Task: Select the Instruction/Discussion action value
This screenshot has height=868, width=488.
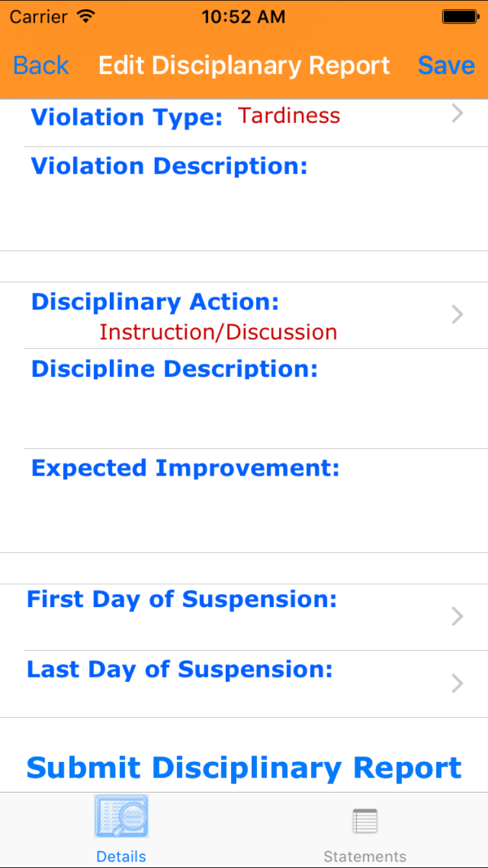Action: pyautogui.click(x=218, y=332)
